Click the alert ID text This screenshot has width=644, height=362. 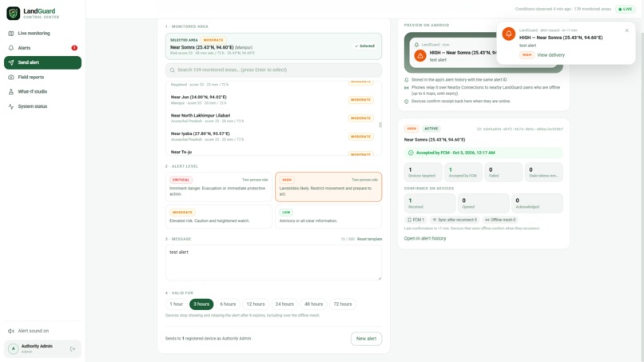[x=520, y=129]
